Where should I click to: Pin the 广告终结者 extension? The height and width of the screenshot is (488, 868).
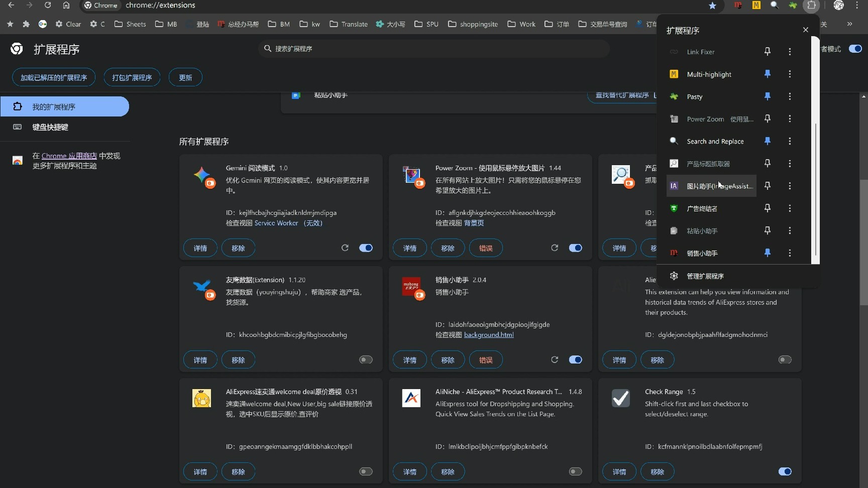[x=767, y=208]
